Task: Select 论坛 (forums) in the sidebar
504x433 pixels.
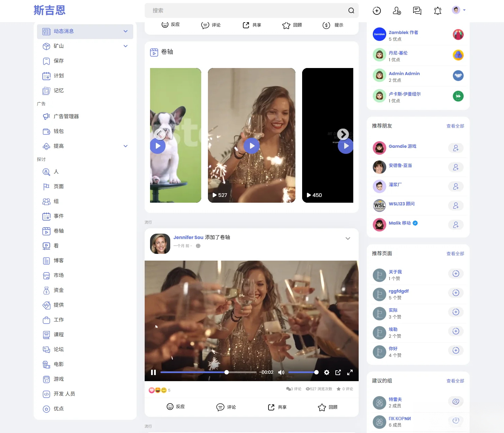Action: [x=58, y=349]
